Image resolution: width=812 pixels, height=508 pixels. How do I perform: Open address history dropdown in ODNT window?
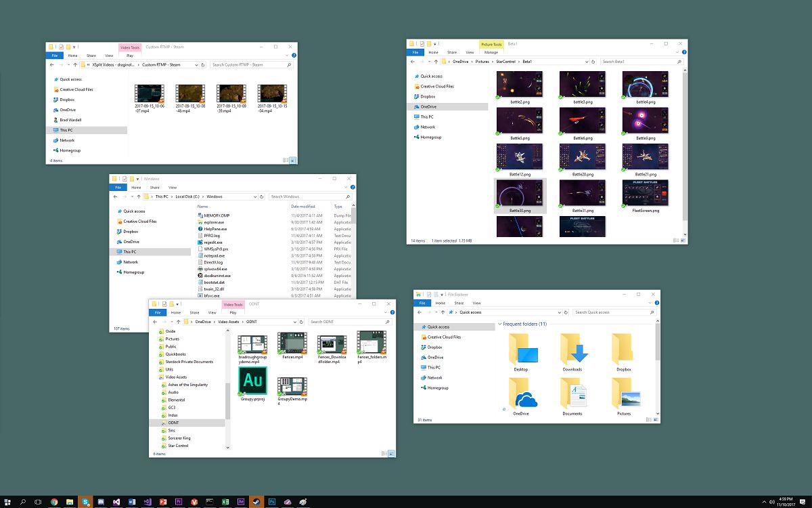pos(296,322)
